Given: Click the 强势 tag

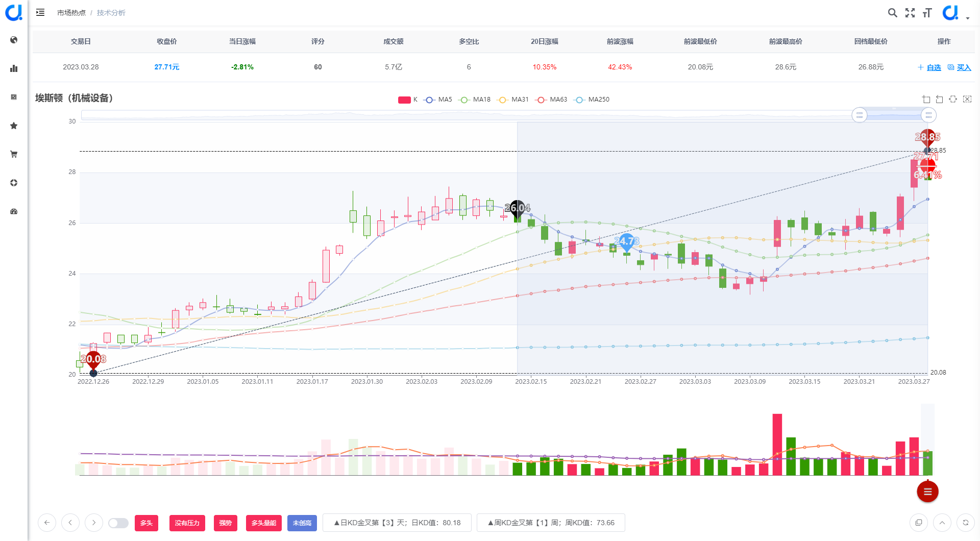Looking at the screenshot, I should pyautogui.click(x=226, y=523).
